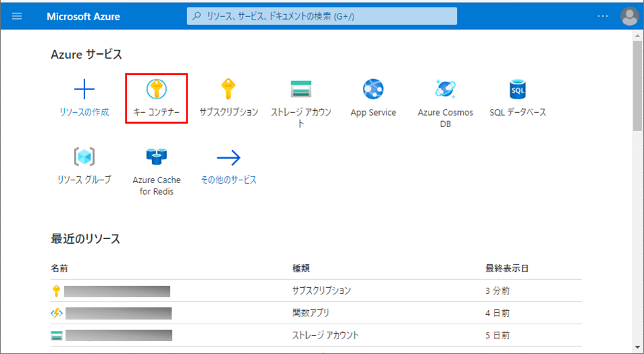Open the リソース グループ cube icon
The height and width of the screenshot is (354, 644).
(x=84, y=157)
